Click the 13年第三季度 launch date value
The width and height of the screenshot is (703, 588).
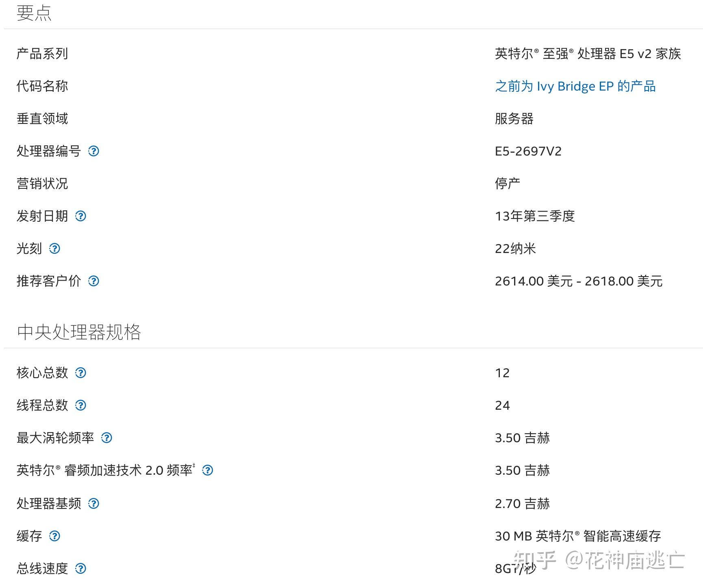(x=535, y=216)
